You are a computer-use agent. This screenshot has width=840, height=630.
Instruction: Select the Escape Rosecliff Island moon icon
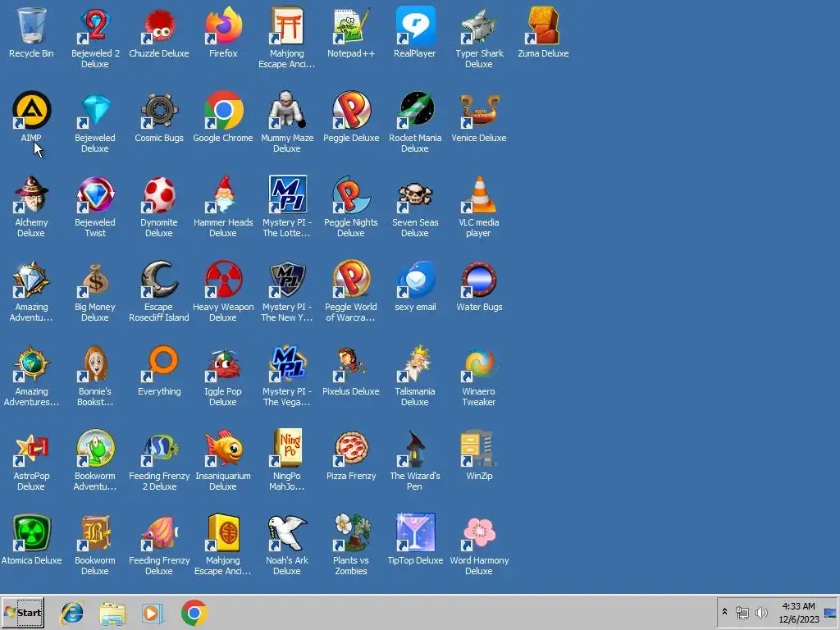[x=159, y=279]
